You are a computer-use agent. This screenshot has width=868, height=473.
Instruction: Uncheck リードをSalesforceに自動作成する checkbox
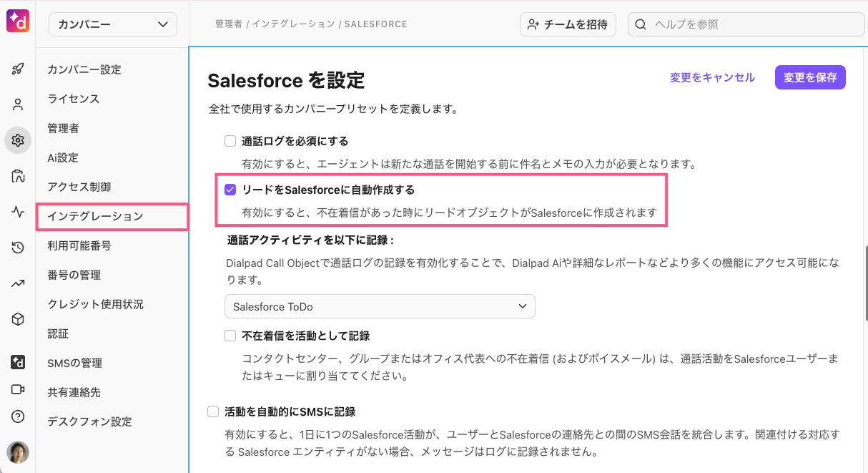230,190
